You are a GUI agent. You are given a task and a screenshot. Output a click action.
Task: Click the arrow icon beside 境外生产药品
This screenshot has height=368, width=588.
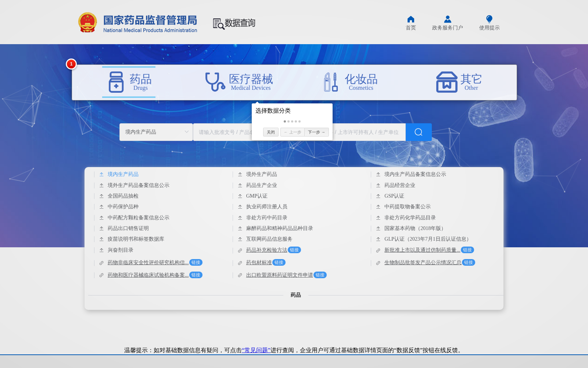240,174
